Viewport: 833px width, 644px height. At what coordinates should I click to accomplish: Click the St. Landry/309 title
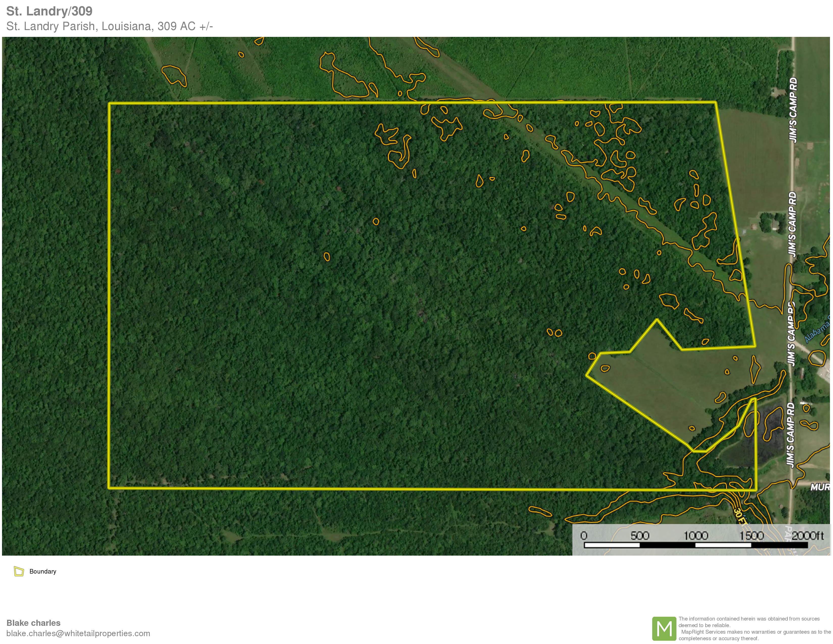coord(49,11)
